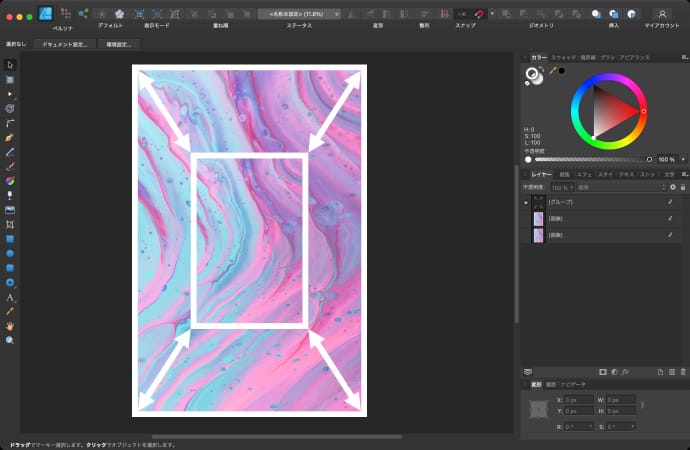Toggle visibility checkbox of the bottom 画像 layer
This screenshot has height=450, width=690.
point(670,234)
